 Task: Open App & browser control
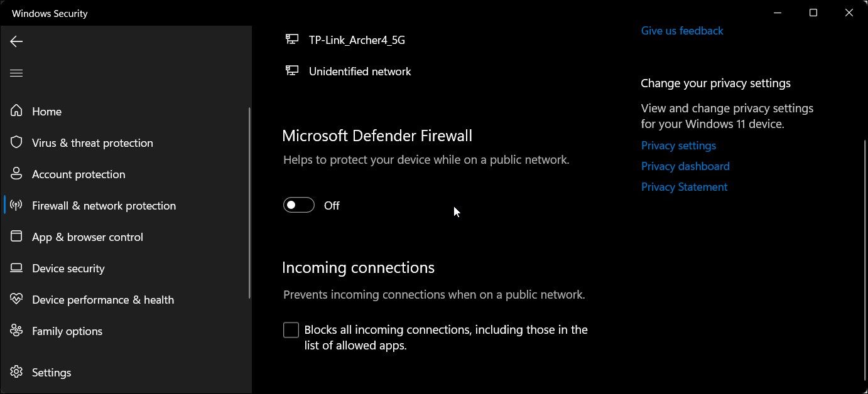[x=87, y=237]
